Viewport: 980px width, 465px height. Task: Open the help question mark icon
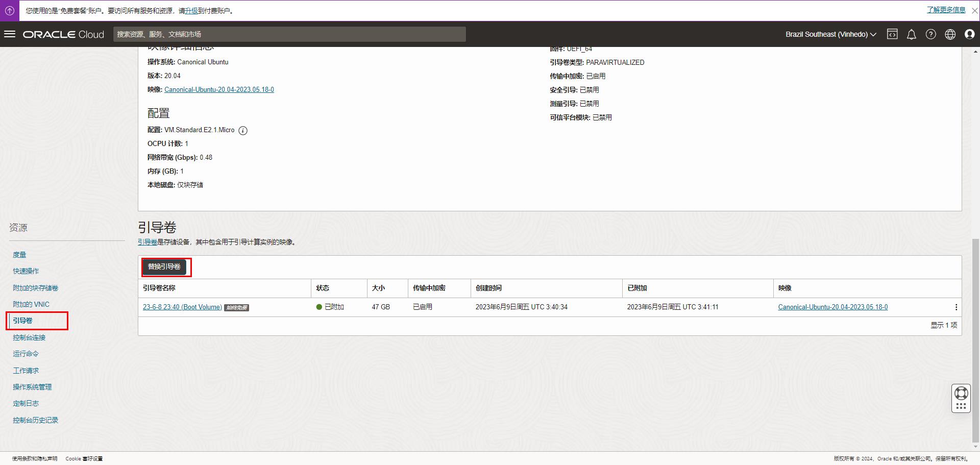coord(930,34)
